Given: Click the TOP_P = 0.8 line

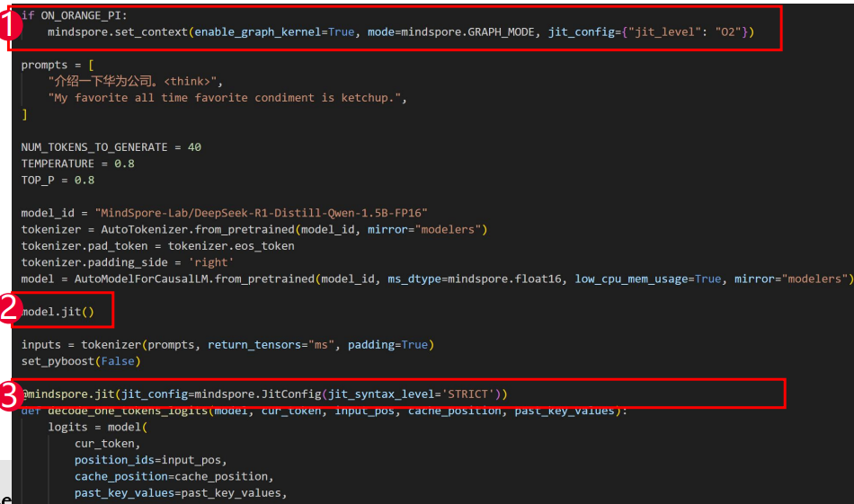Looking at the screenshot, I should (x=58, y=180).
